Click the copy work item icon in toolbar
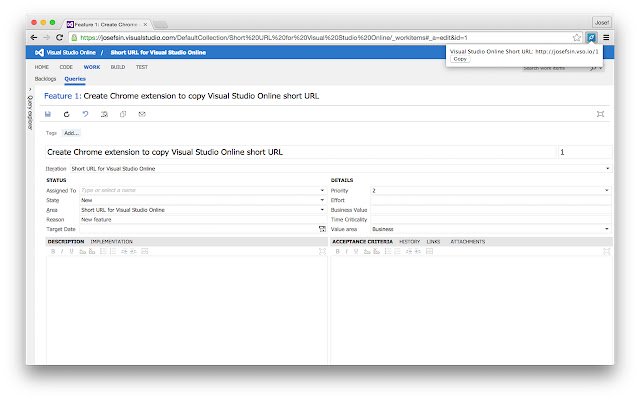Viewport: 640px width, 400px height. pyautogui.click(x=123, y=114)
